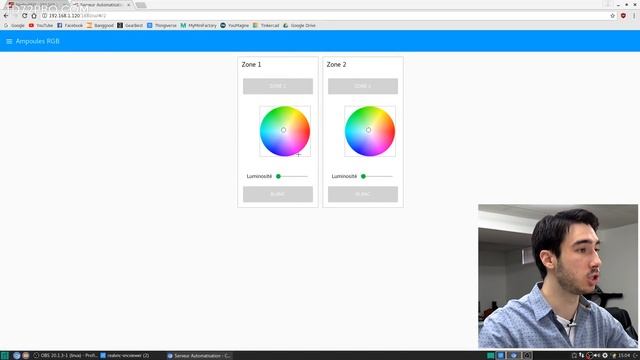The width and height of the screenshot is (640, 360).
Task: Click the Ampoules RGB header title
Action: click(38, 41)
